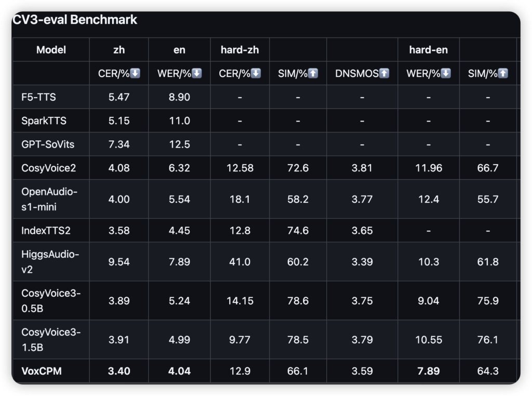Image resolution: width=532 pixels, height=396 pixels.
Task: Click the "11.0" value for SparkTTS
Action: tap(179, 121)
